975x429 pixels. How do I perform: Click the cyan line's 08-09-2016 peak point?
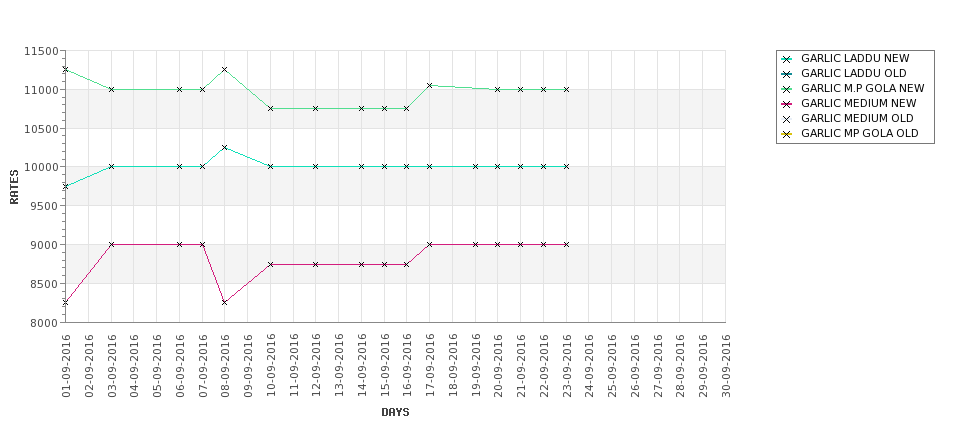point(224,147)
